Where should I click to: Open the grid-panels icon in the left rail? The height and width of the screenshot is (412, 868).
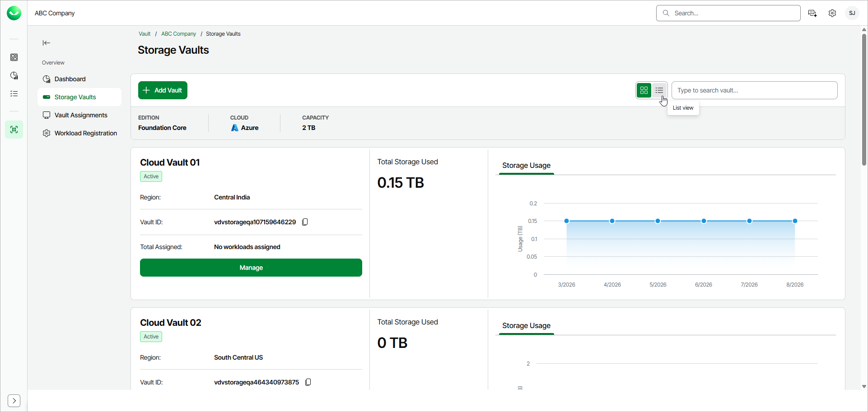14,57
